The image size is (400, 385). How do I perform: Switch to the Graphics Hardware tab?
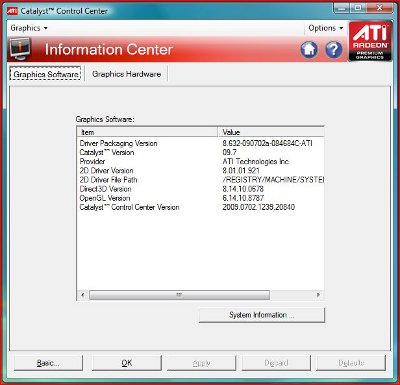127,74
